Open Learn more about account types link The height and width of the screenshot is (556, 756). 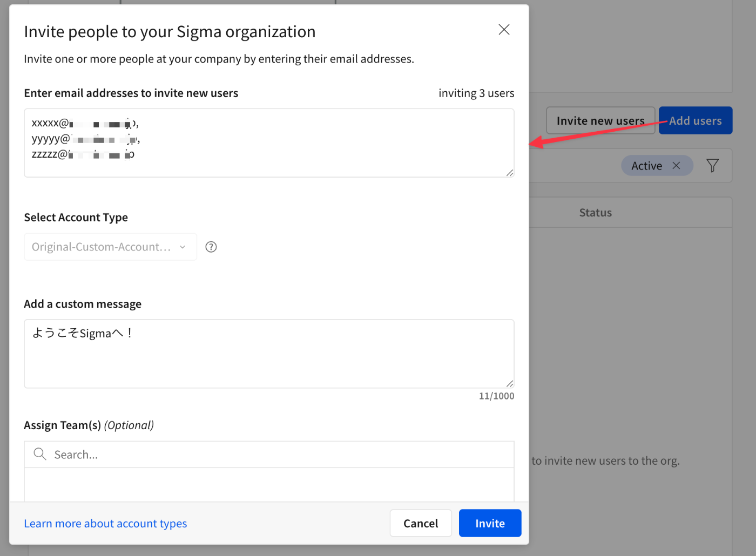pyautogui.click(x=105, y=524)
